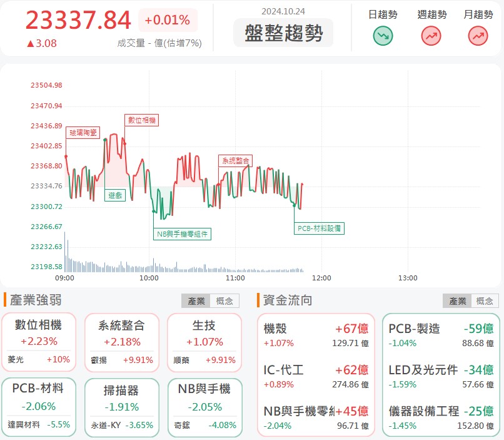
Task: Click the NB與手機零組件 +45億 fund flow row
Action: (x=316, y=417)
